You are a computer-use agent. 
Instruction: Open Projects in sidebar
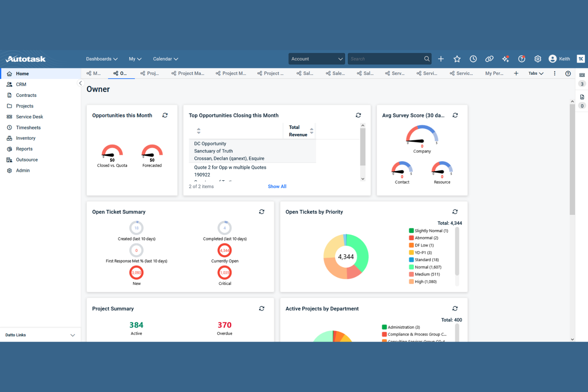[x=40, y=106]
